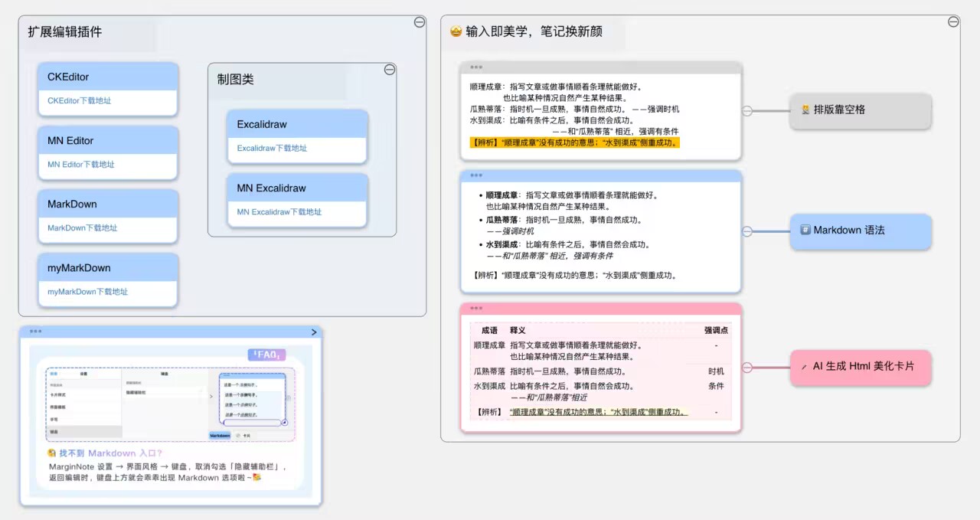Open the MN Excalidraw下载地址 link
The image size is (980, 520).
(279, 212)
